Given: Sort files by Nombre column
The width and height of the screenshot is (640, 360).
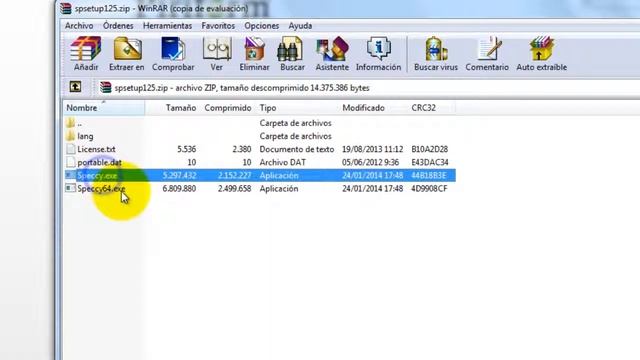Looking at the screenshot, I should coord(104,108).
